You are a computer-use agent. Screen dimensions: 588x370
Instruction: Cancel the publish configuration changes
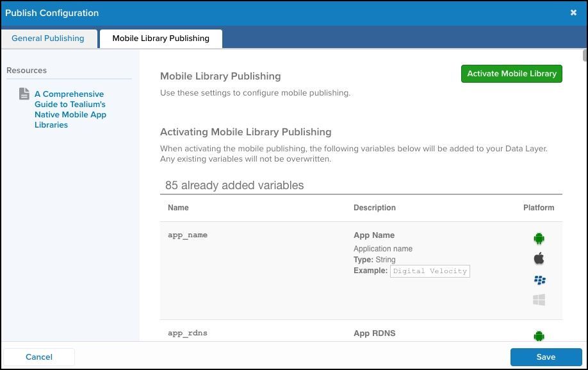39,357
